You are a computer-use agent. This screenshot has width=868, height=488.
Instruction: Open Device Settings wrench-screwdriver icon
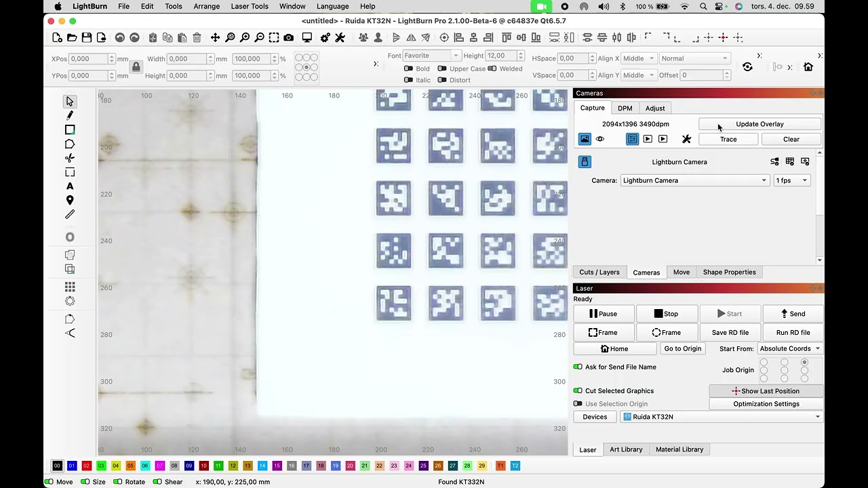click(340, 38)
